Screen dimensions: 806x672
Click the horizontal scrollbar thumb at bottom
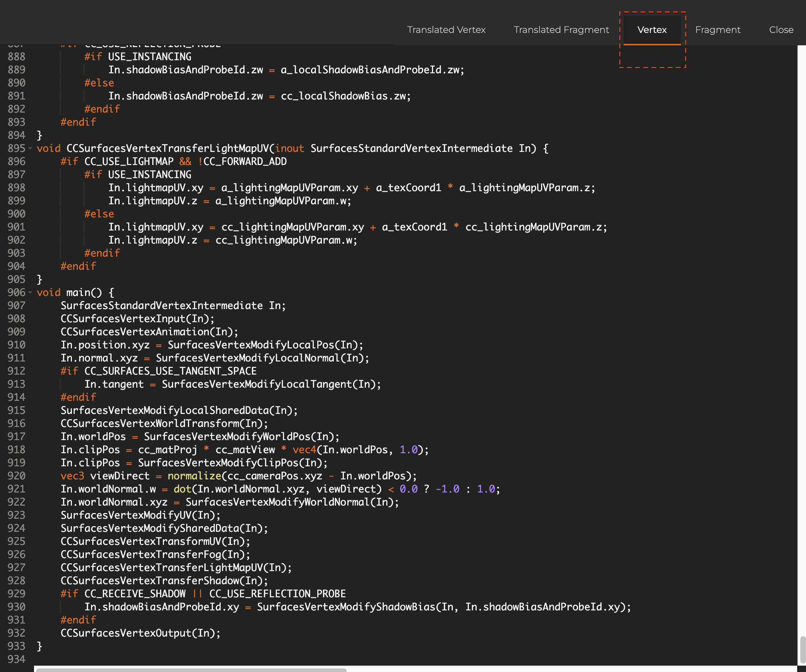click(191, 670)
